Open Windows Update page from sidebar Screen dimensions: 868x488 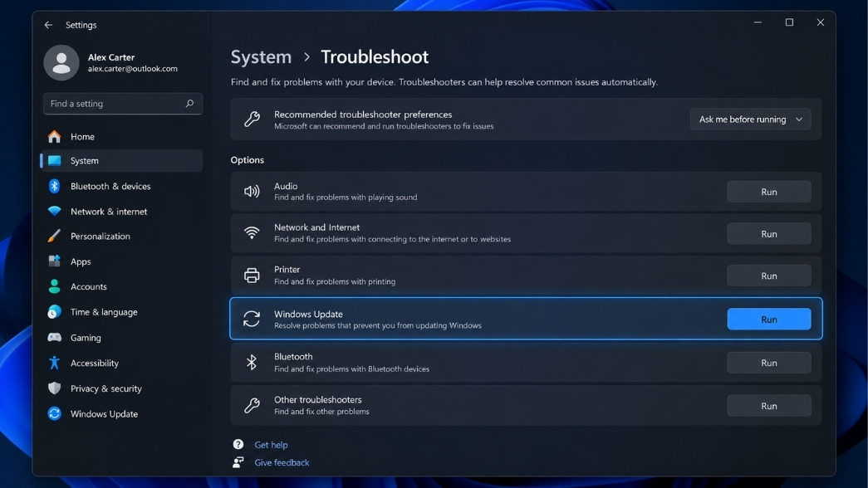coord(122,414)
